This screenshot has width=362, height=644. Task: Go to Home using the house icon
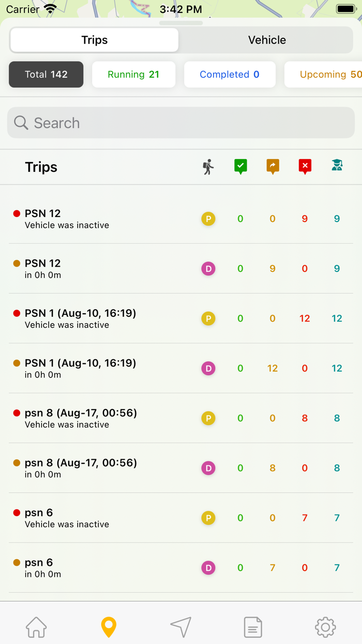coord(36,626)
